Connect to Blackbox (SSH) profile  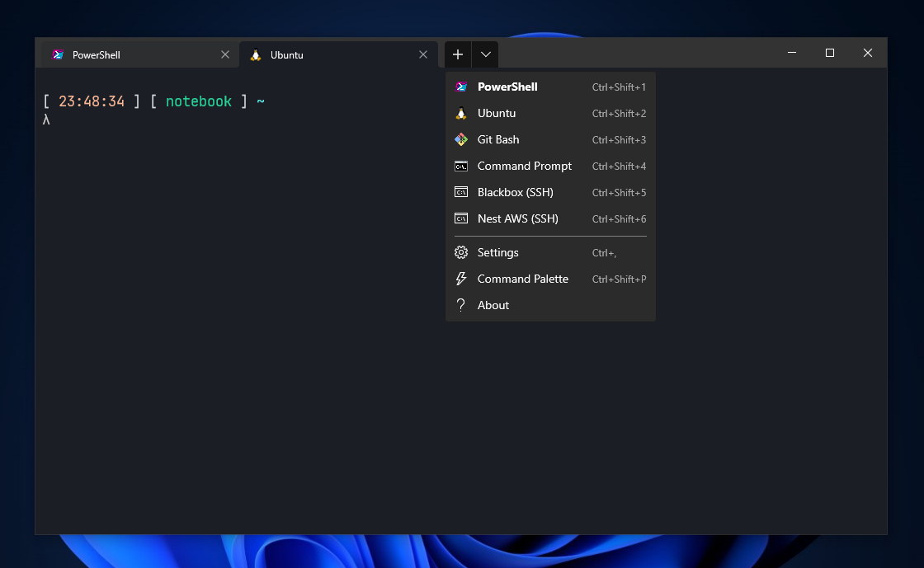coord(550,192)
